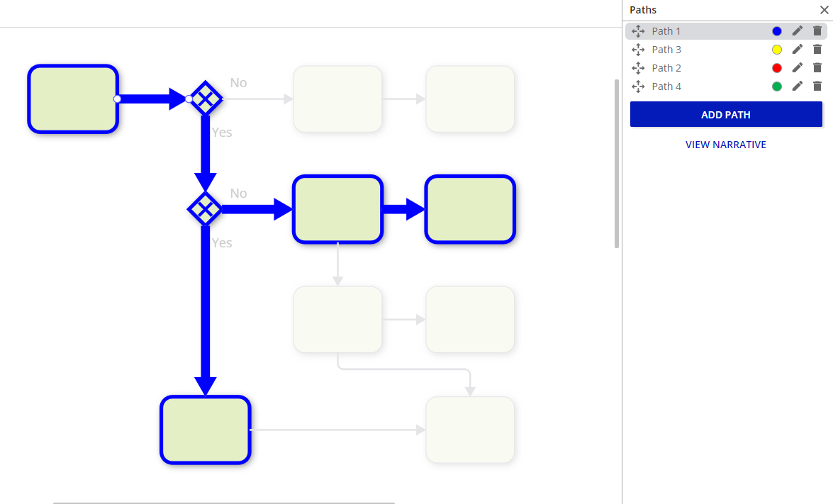The width and height of the screenshot is (833, 504).
Task: Open the VIEW NARRATIVE link
Action: point(726,145)
